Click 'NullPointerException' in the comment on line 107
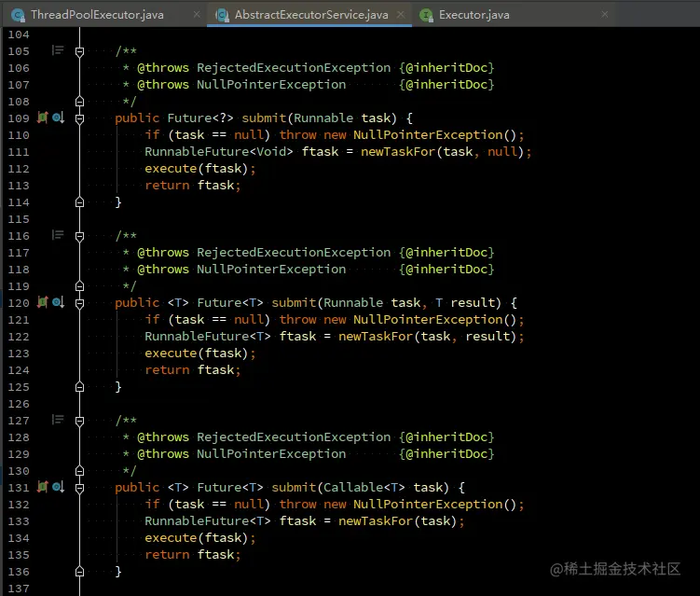The image size is (700, 596). tap(271, 85)
